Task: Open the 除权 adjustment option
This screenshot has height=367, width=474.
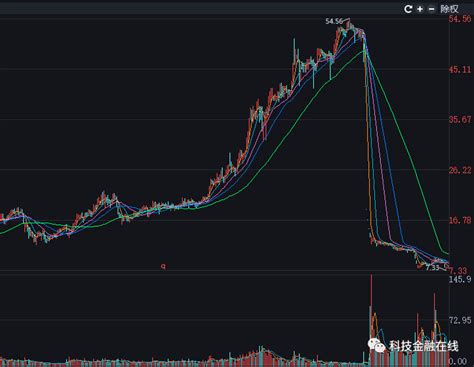Action: coord(450,9)
